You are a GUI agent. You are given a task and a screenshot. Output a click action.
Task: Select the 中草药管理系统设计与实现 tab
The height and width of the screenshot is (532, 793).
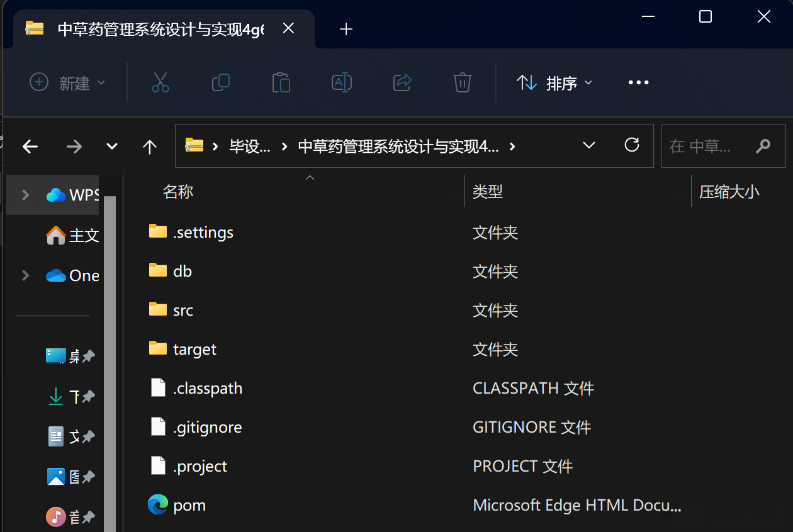(x=164, y=29)
